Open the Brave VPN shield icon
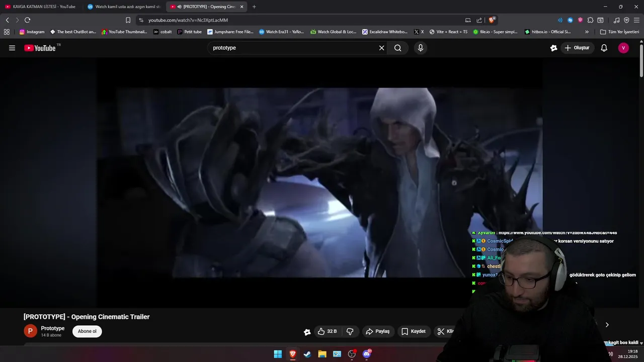The width and height of the screenshot is (644, 362). tap(626, 20)
